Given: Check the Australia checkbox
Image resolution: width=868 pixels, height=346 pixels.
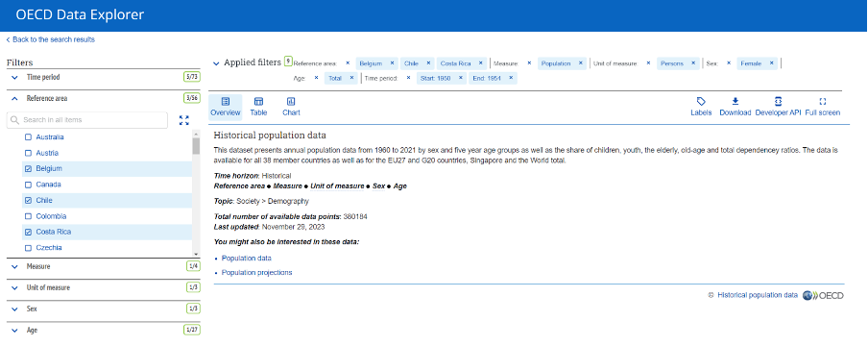Looking at the screenshot, I should coord(28,136).
